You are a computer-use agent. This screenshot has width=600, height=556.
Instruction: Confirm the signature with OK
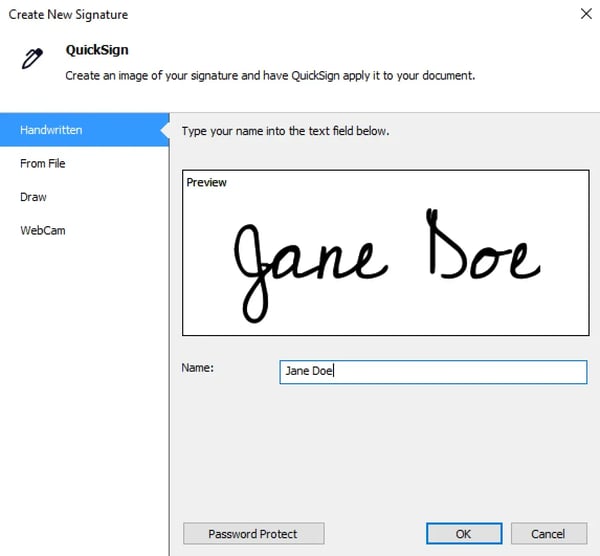click(x=463, y=534)
